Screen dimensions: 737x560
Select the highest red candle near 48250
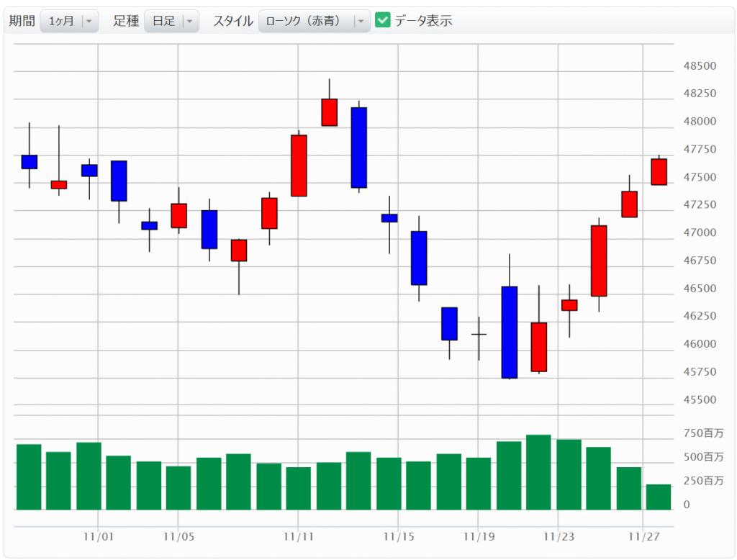(329, 112)
